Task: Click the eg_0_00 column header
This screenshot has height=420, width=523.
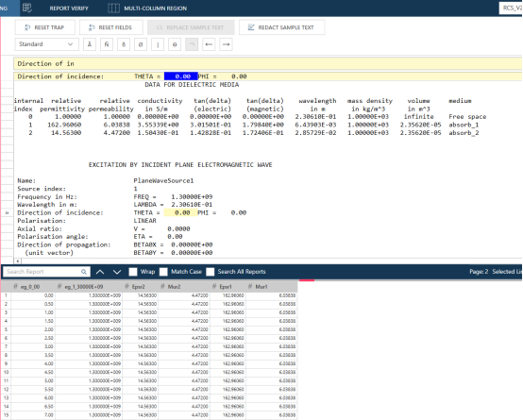Action: click(x=33, y=287)
